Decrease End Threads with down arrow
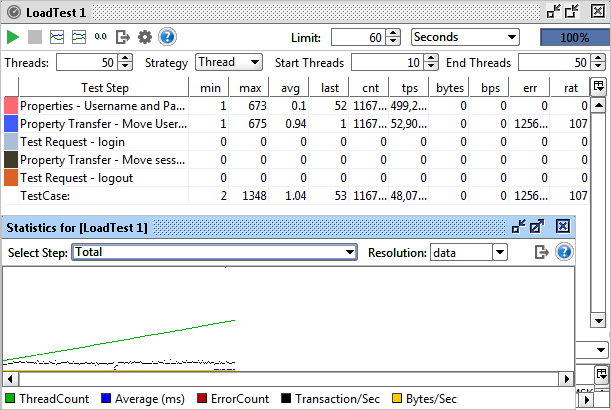 tap(598, 67)
